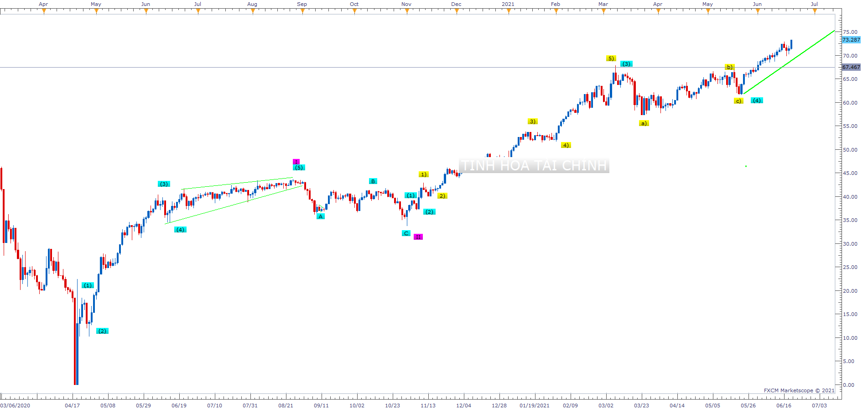Select the orange marker under Nov
The image size is (868, 411).
(407, 11)
